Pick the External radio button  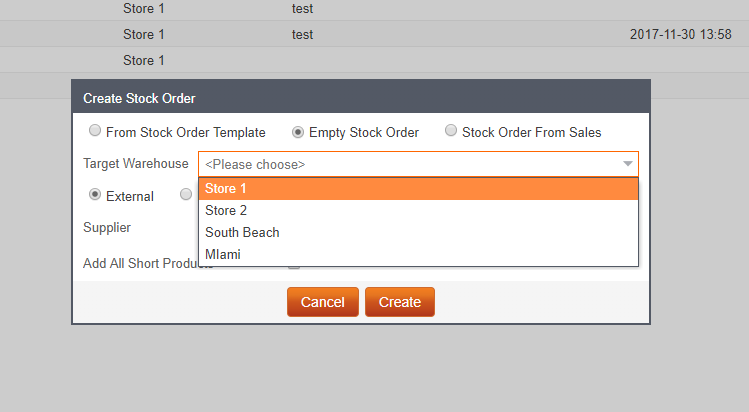point(95,195)
